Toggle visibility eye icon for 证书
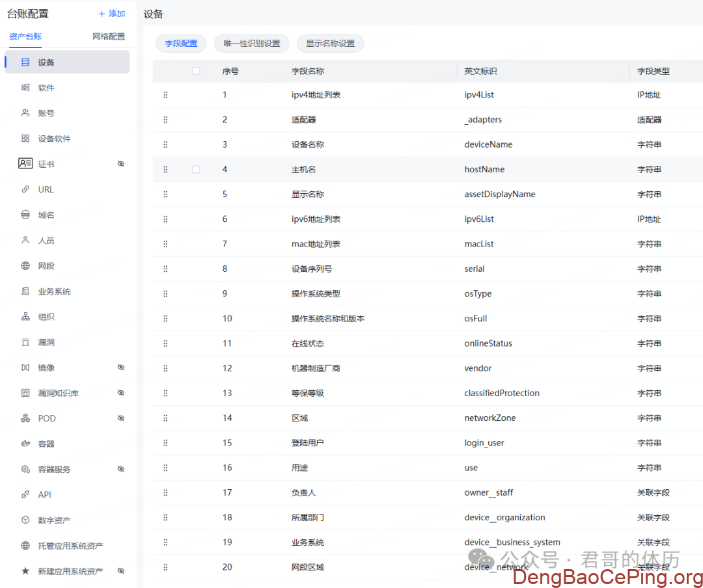The width and height of the screenshot is (703, 588). tap(120, 164)
